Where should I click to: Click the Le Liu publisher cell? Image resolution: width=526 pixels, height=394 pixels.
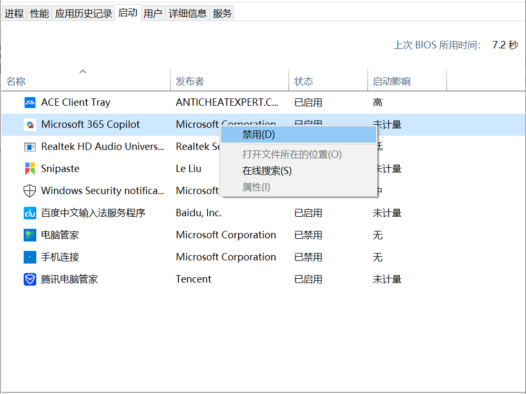pos(189,169)
